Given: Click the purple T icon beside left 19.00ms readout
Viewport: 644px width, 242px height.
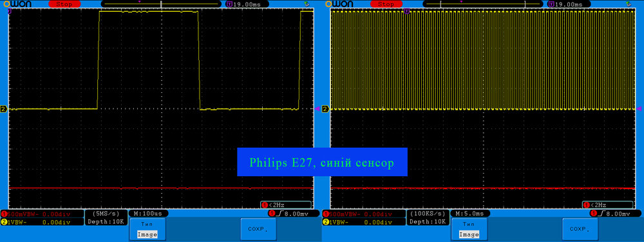Looking at the screenshot, I should coord(229,4).
